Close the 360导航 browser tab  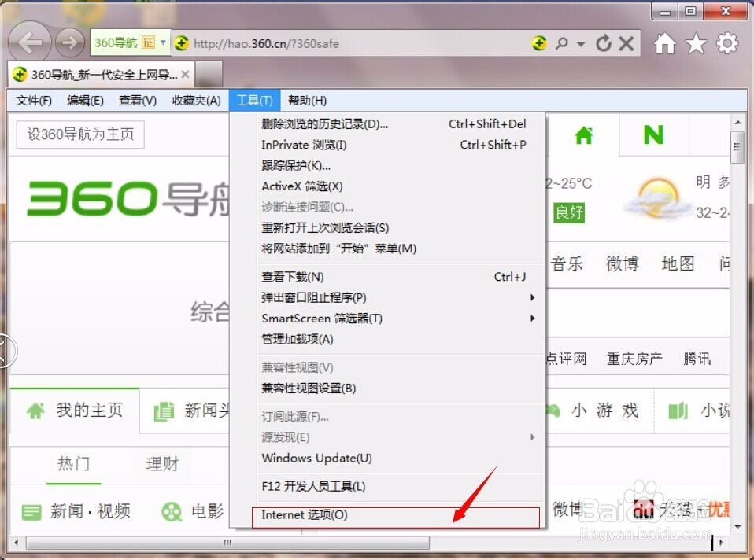185,75
